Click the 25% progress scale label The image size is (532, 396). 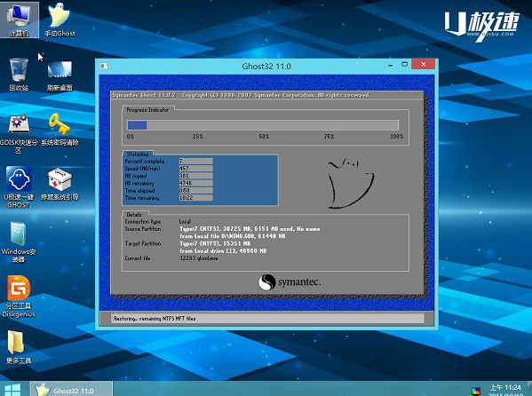click(198, 137)
